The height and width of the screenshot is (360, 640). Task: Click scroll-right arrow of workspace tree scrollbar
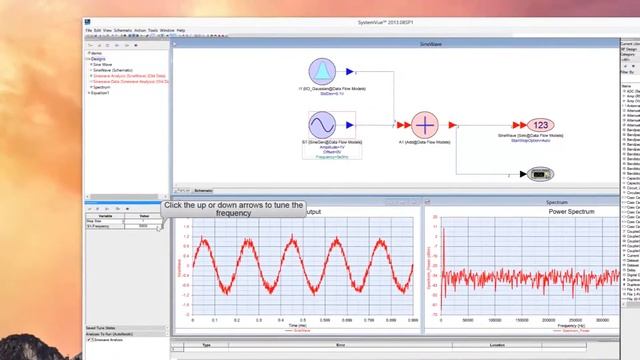coord(166,197)
